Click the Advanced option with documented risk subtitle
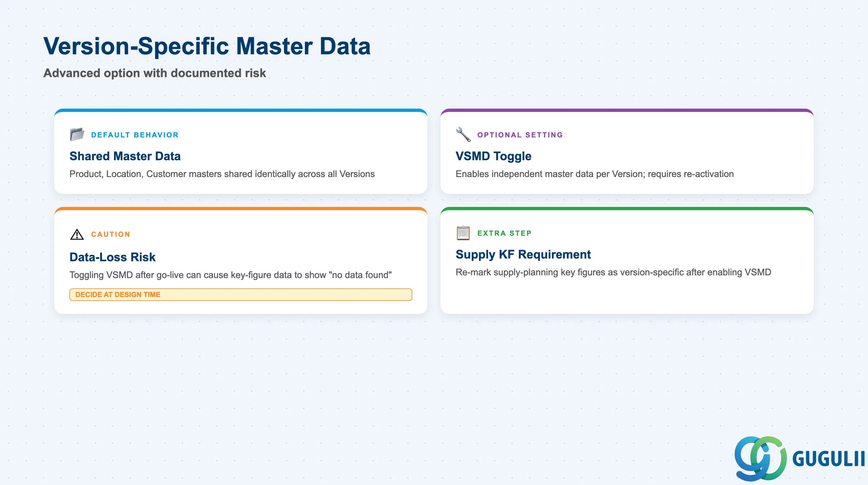Image resolution: width=868 pixels, height=485 pixels. pos(155,73)
